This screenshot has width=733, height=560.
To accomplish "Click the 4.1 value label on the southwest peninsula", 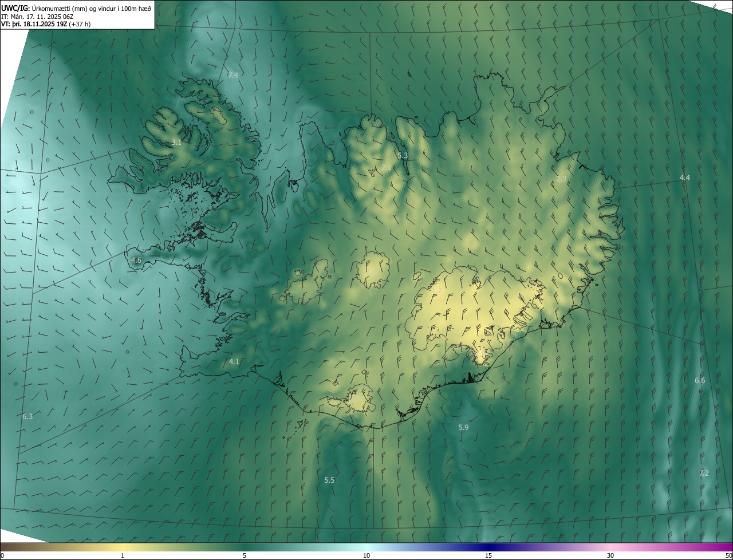I will tap(234, 361).
